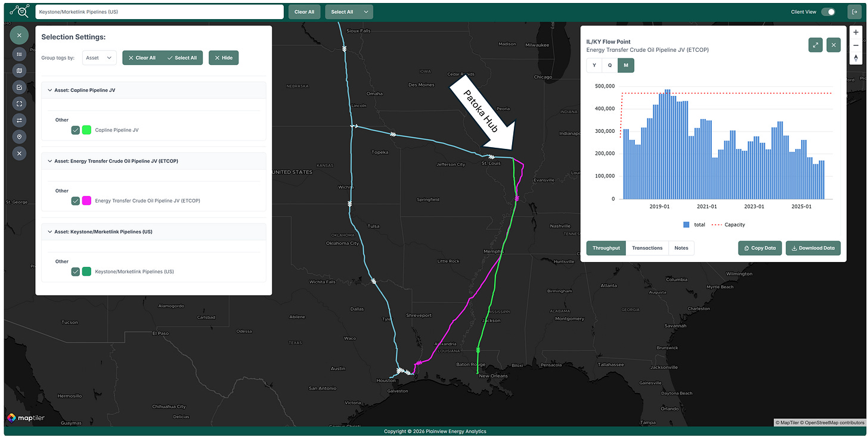This screenshot has height=436, width=868.
Task: Collapse the Asset: Energy Transfer Crude Oil section
Action: pyautogui.click(x=50, y=161)
